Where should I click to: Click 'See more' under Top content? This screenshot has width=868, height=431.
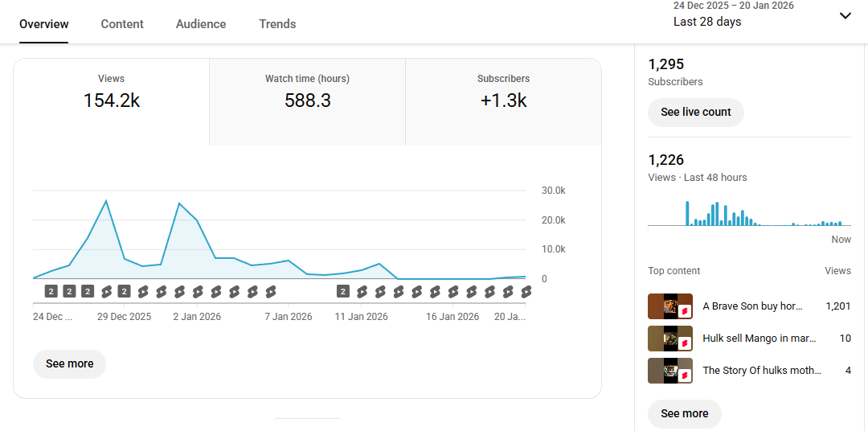tap(684, 413)
